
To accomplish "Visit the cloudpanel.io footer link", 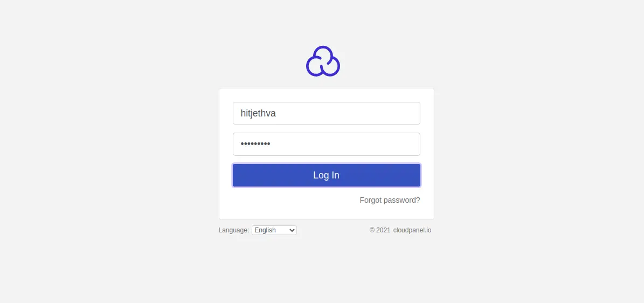I will (x=412, y=230).
